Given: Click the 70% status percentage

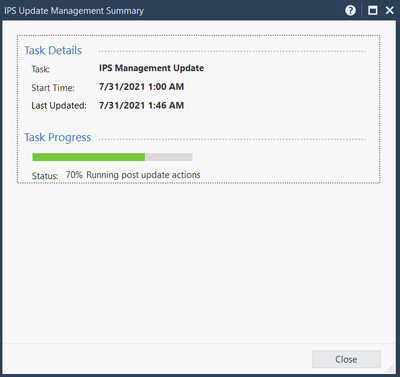Looking at the screenshot, I should 74,175.
